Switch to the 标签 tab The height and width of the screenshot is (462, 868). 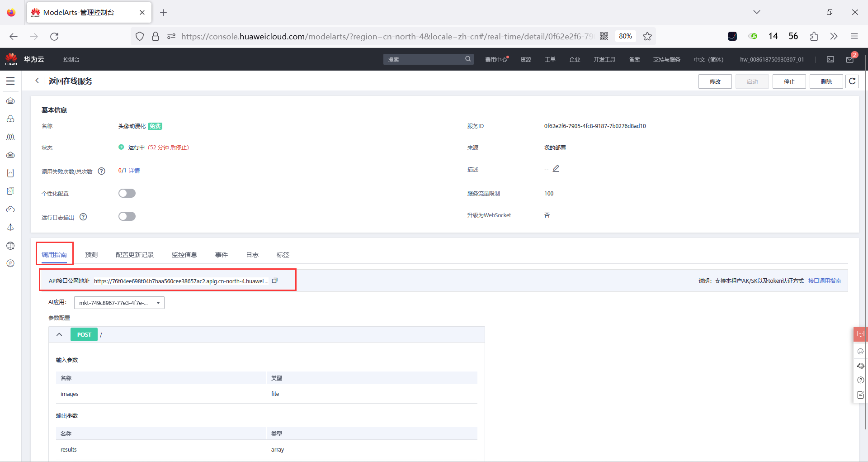(283, 255)
